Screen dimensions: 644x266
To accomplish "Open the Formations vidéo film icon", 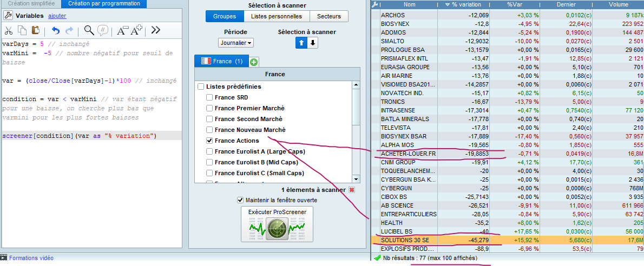I will point(4,258).
